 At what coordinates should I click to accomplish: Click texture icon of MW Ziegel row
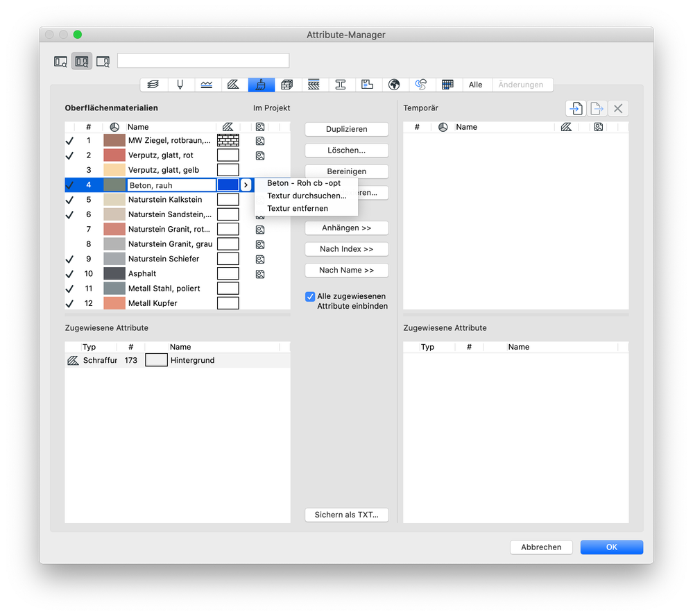[x=260, y=141]
